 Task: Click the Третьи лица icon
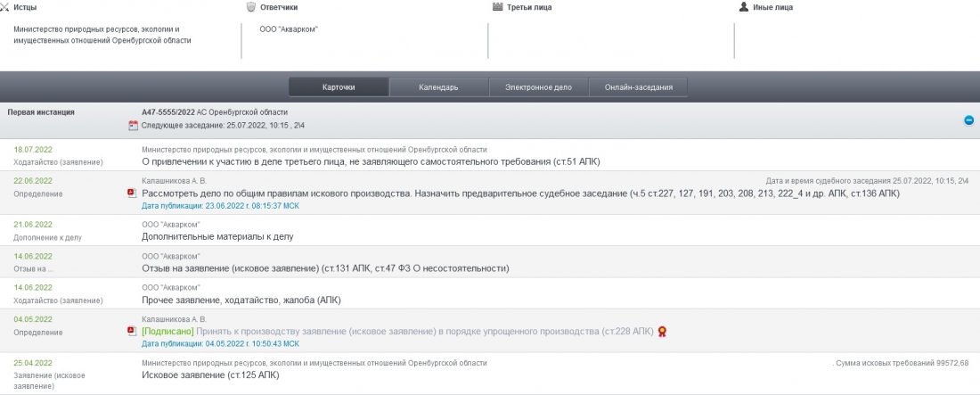(497, 7)
